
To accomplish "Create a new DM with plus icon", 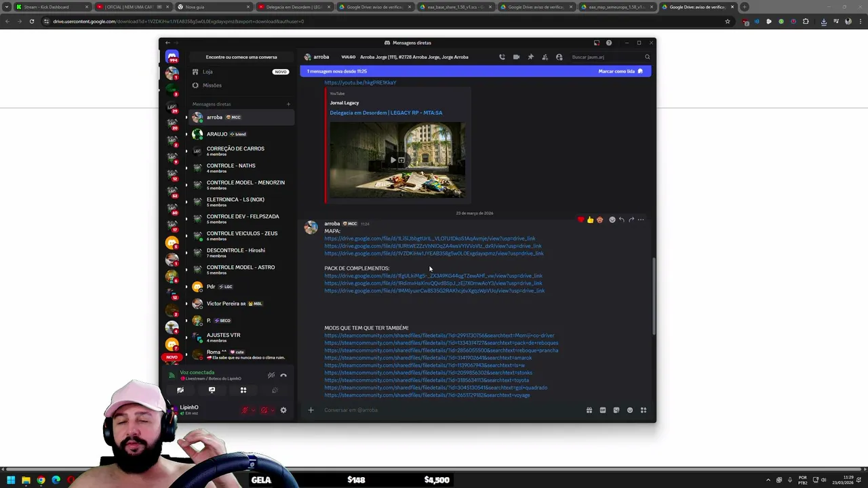I will (x=288, y=104).
